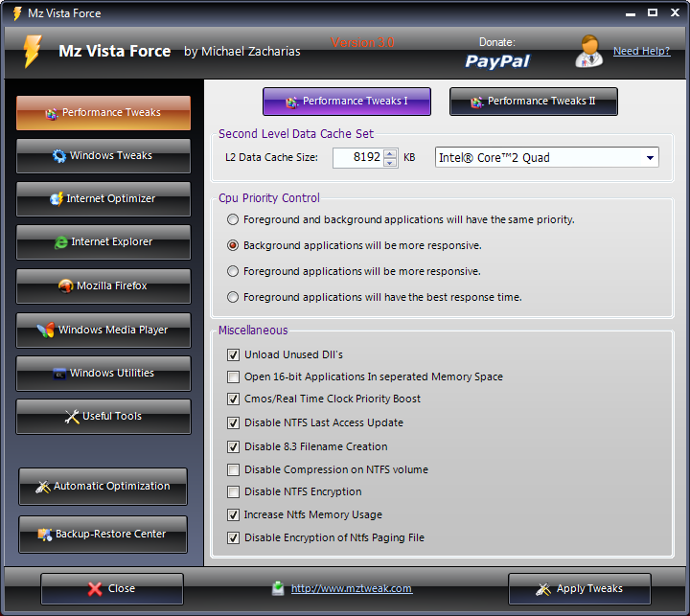Go to the Internet Optimizer section
This screenshot has height=616, width=690.
103,199
